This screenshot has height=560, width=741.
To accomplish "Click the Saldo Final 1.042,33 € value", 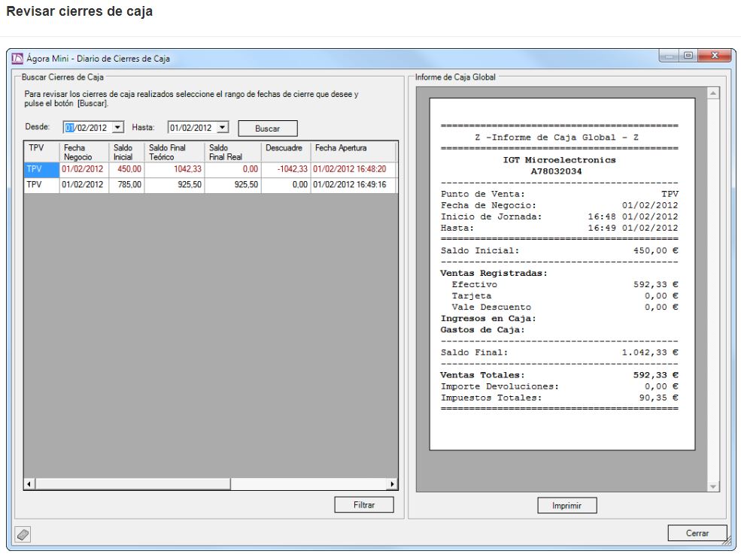I will (650, 353).
